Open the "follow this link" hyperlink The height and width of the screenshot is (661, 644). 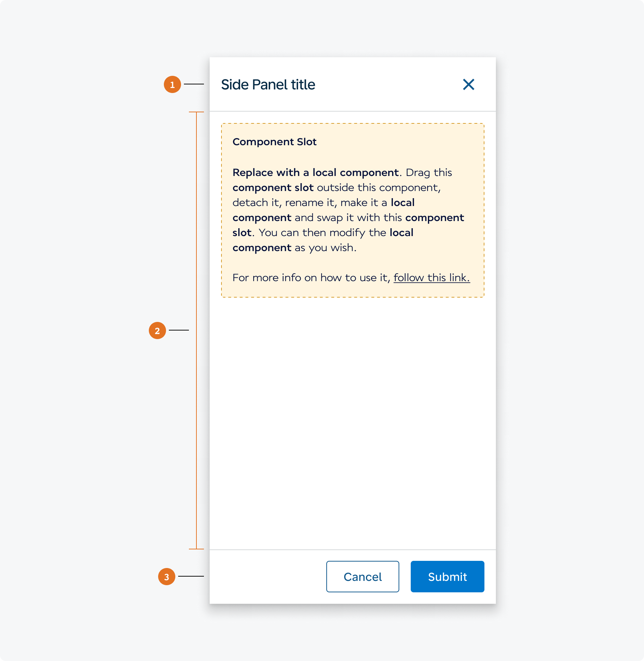tap(431, 278)
